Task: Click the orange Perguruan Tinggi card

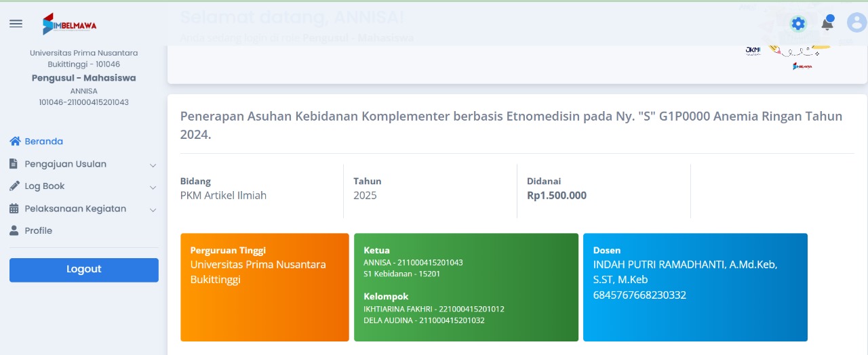Action: 264,287
